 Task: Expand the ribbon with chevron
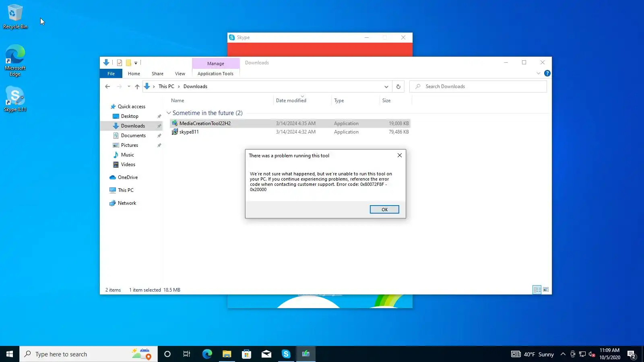pos(539,73)
